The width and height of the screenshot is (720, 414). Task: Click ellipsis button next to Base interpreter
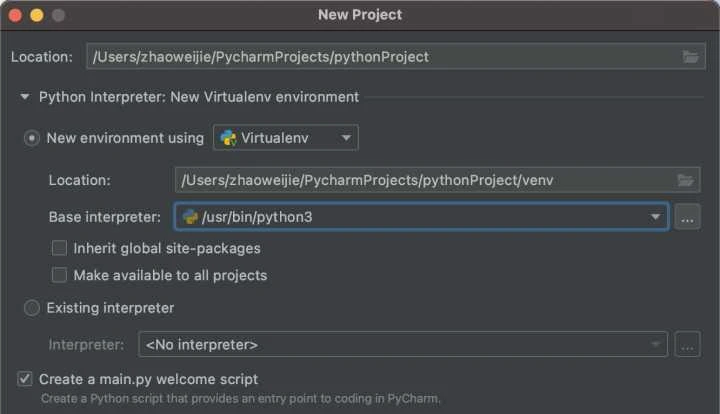coord(687,217)
